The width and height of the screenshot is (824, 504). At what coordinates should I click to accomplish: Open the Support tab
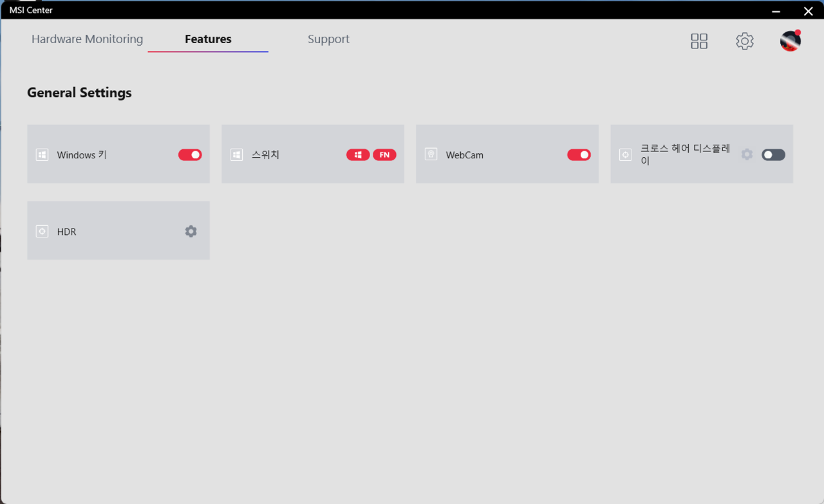click(328, 39)
